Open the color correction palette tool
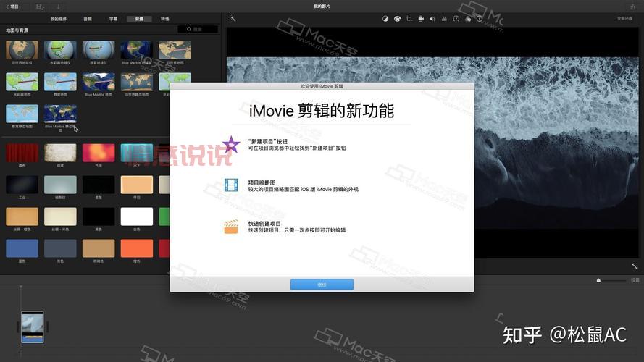This screenshot has height=362, width=644. [397, 18]
